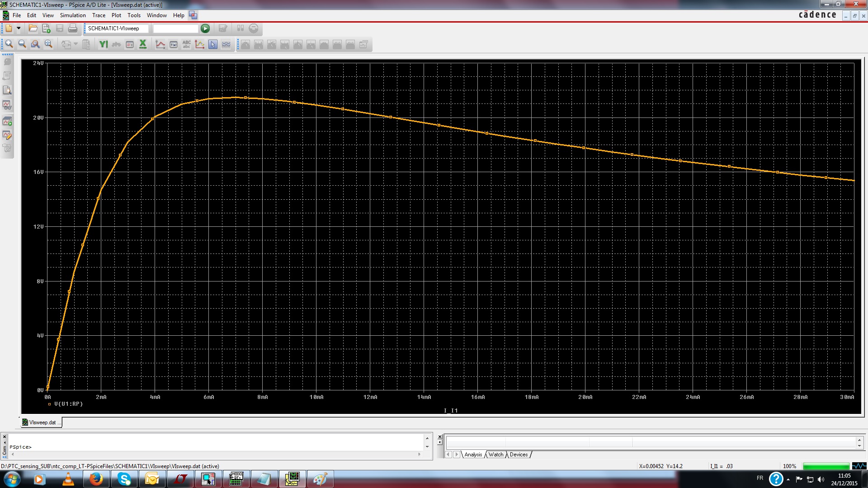Open Firefox from the taskbar
This screenshot has width=868, height=488.
96,479
